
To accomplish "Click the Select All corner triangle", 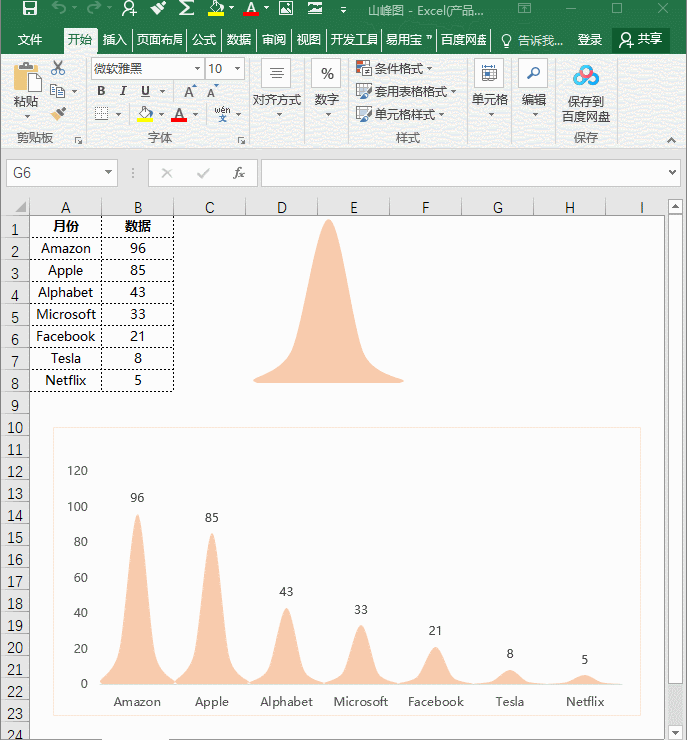I will pyautogui.click(x=19, y=207).
